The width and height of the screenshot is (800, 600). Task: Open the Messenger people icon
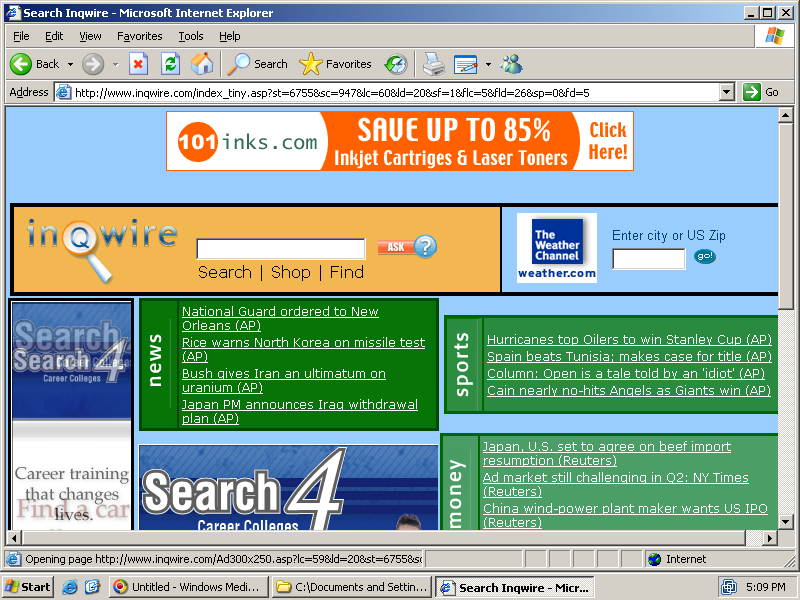[512, 64]
